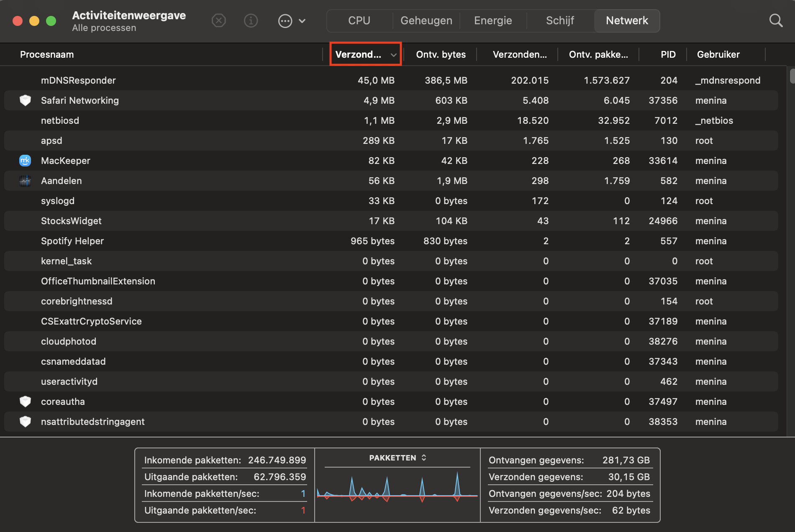
Task: Sort by the PID column header
Action: click(x=668, y=54)
